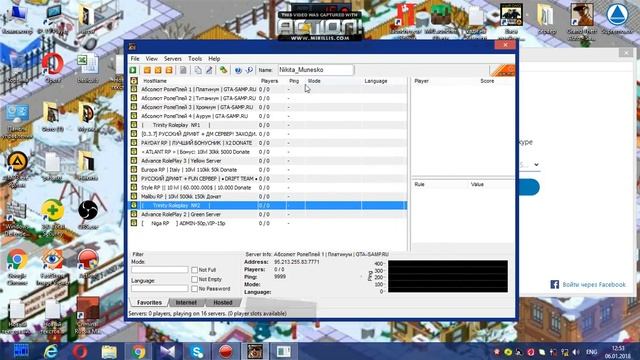The image size is (640, 360).
Task: Sort by the Mode column header
Action: pos(314,81)
